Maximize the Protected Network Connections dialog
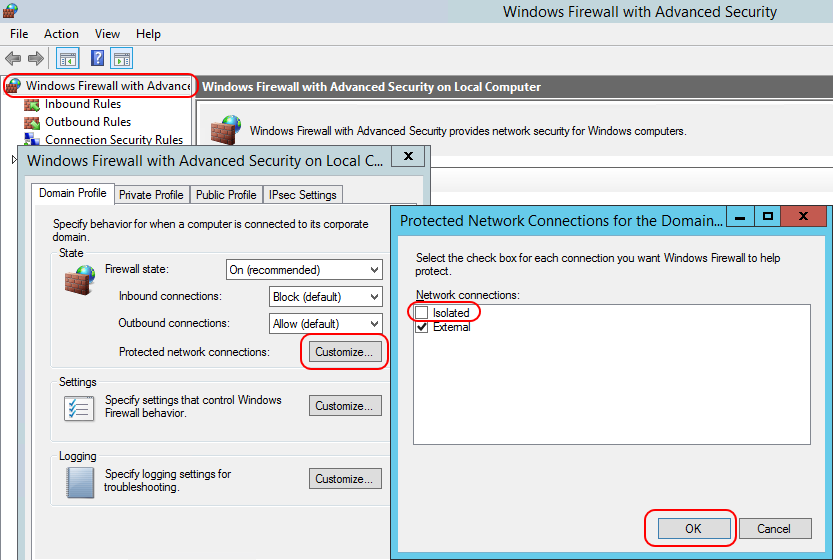833x560 pixels. [x=768, y=216]
